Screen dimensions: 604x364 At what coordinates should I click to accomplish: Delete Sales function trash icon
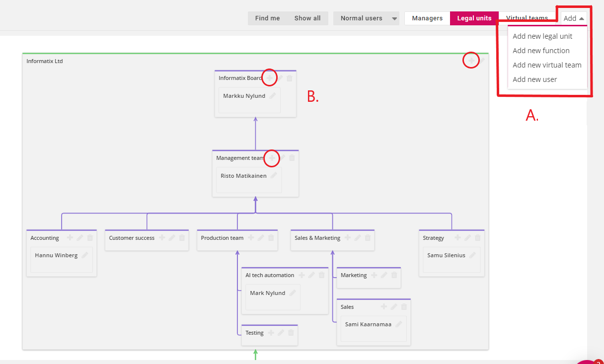pyautogui.click(x=404, y=307)
